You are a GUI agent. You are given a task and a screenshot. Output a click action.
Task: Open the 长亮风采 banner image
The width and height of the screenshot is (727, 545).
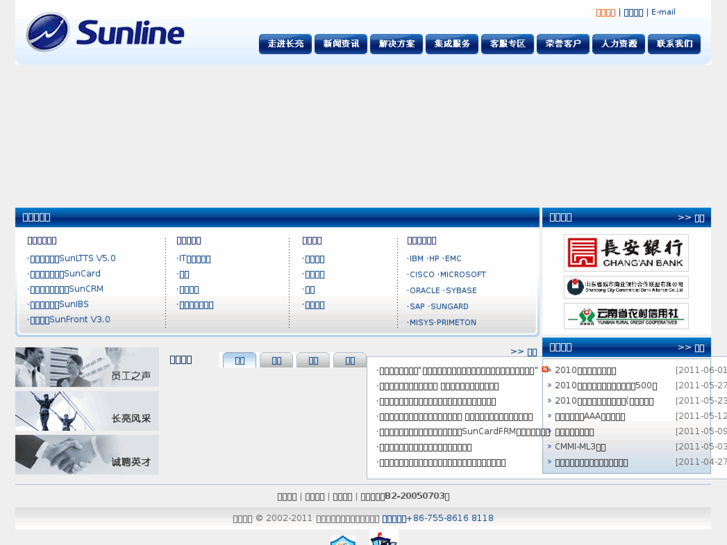[x=87, y=411]
